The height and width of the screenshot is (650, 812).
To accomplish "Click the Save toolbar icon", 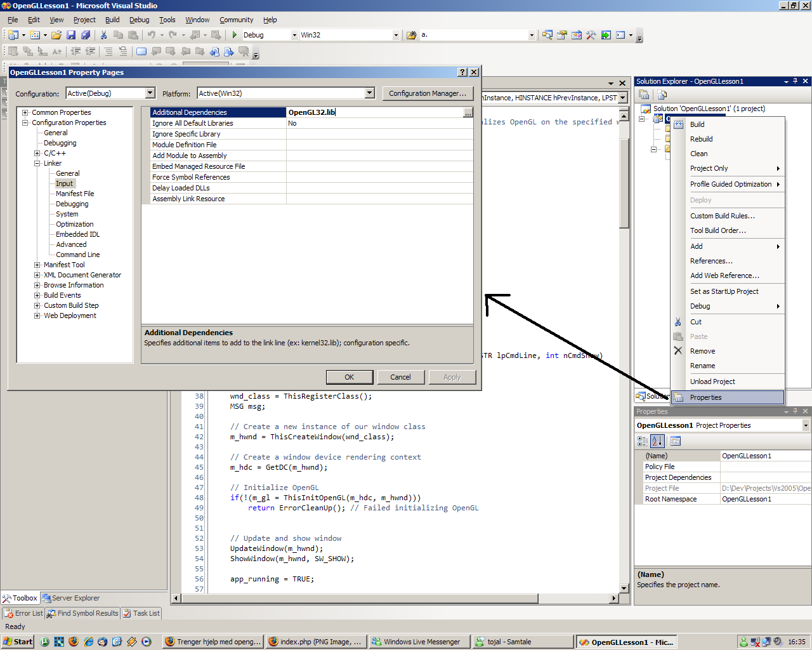I will (71, 35).
